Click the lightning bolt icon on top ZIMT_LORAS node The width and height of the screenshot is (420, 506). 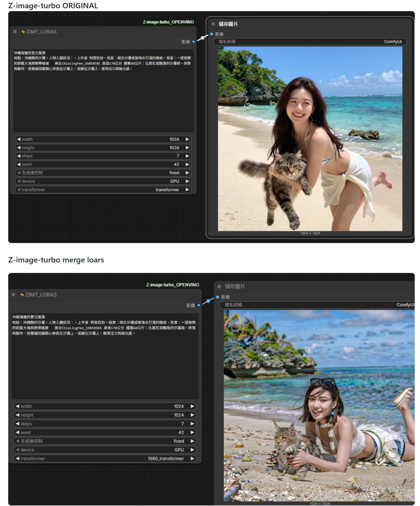coord(23,32)
